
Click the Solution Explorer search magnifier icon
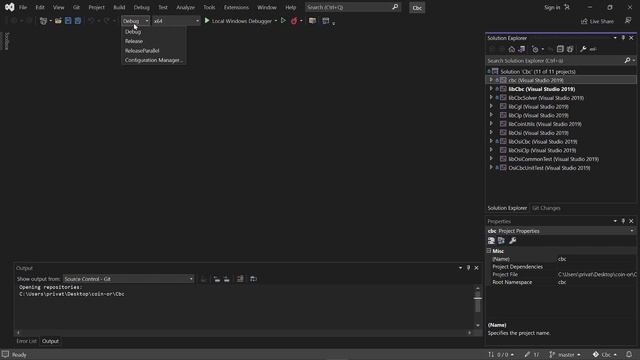(627, 60)
